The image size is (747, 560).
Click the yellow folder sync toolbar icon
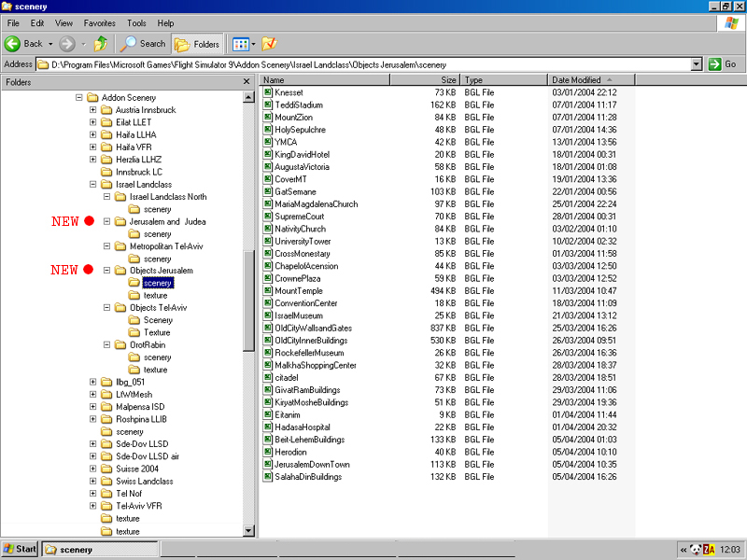coord(269,44)
